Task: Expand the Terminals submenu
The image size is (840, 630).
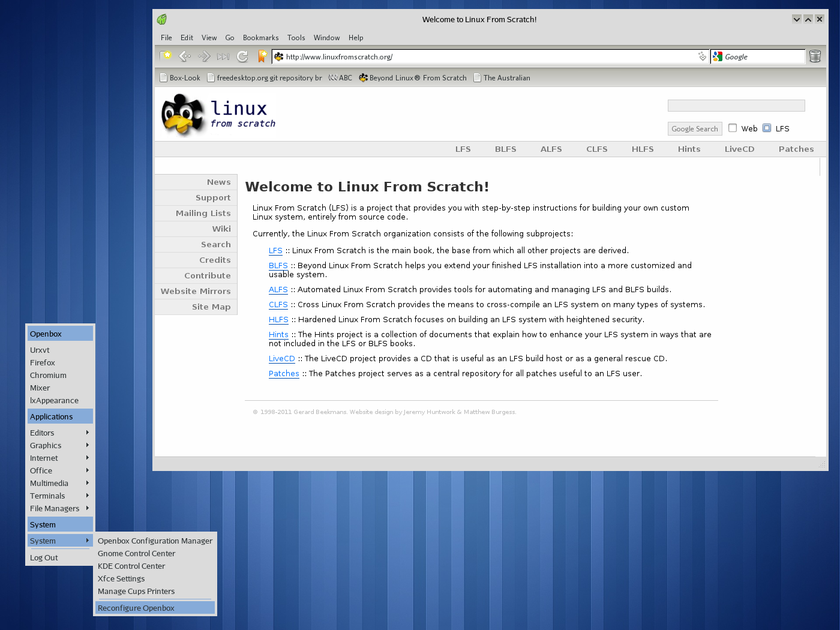Action: coord(60,496)
